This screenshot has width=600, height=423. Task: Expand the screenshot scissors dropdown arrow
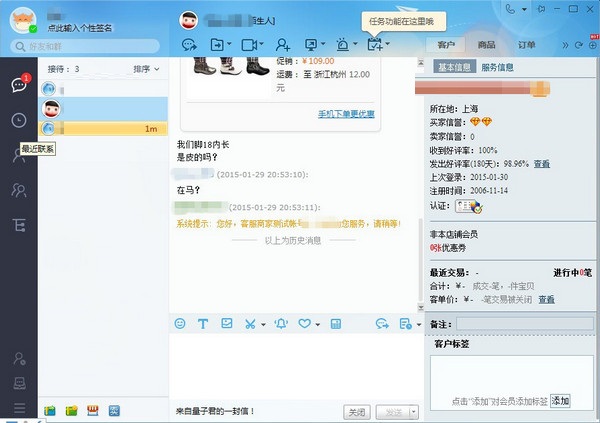[x=263, y=325]
